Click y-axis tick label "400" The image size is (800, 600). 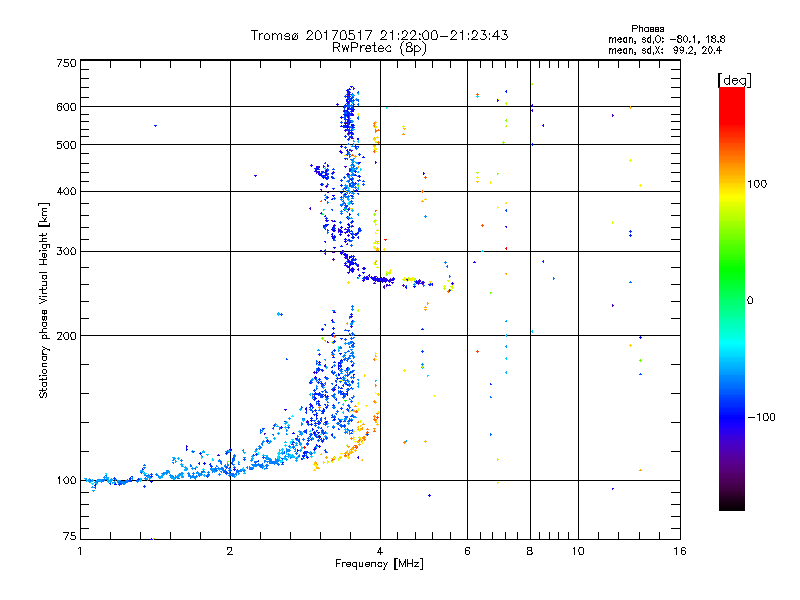(x=66, y=191)
